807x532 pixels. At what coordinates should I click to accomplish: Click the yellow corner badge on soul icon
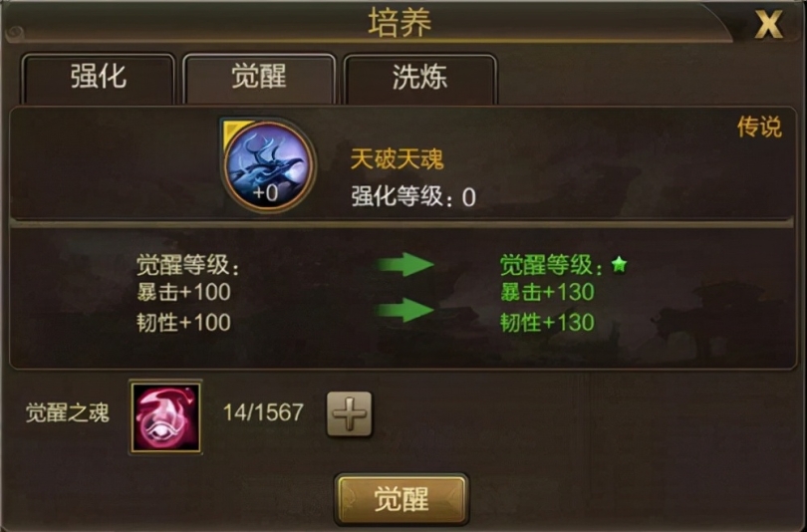pyautogui.click(x=236, y=133)
